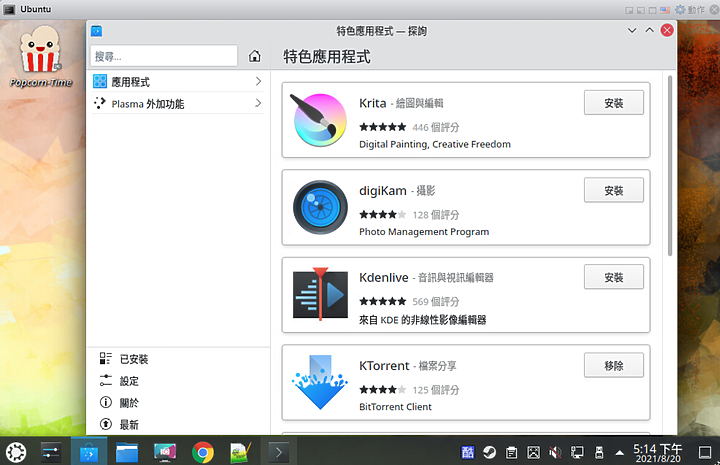
Task: Select the 應用程式 category row
Action: pos(178,81)
